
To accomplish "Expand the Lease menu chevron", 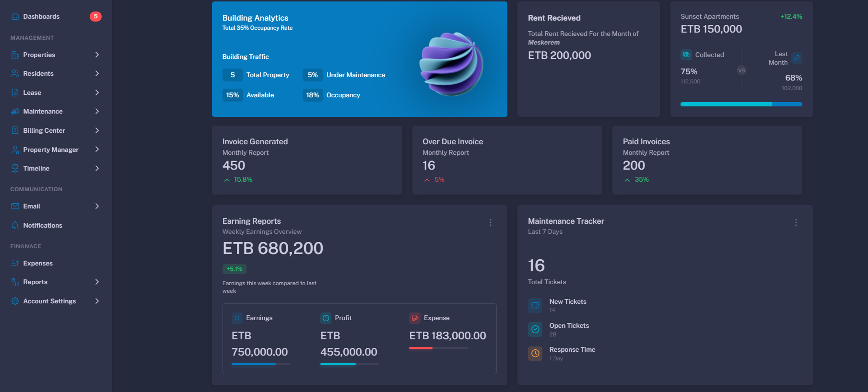I will click(x=97, y=92).
